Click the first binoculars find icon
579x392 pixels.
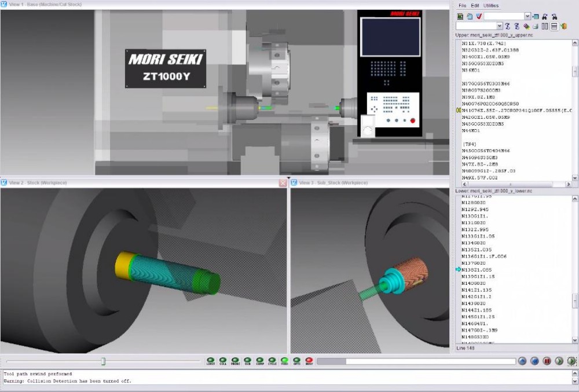pyautogui.click(x=545, y=16)
